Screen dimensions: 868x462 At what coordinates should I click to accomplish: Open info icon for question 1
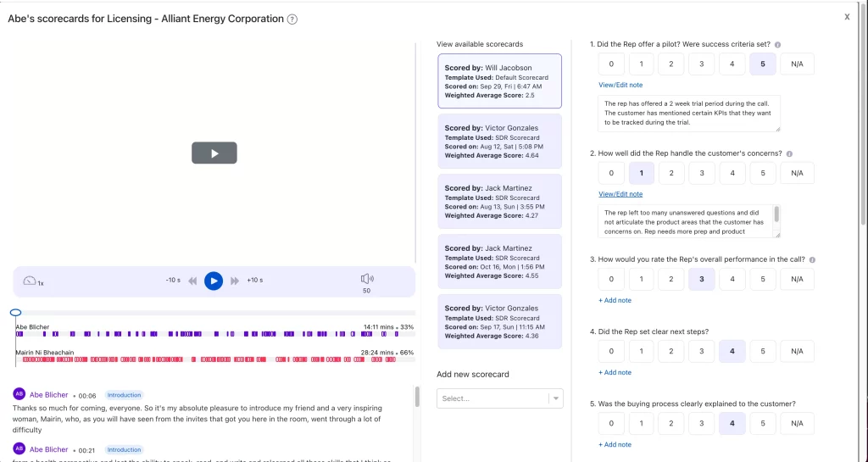click(x=778, y=45)
